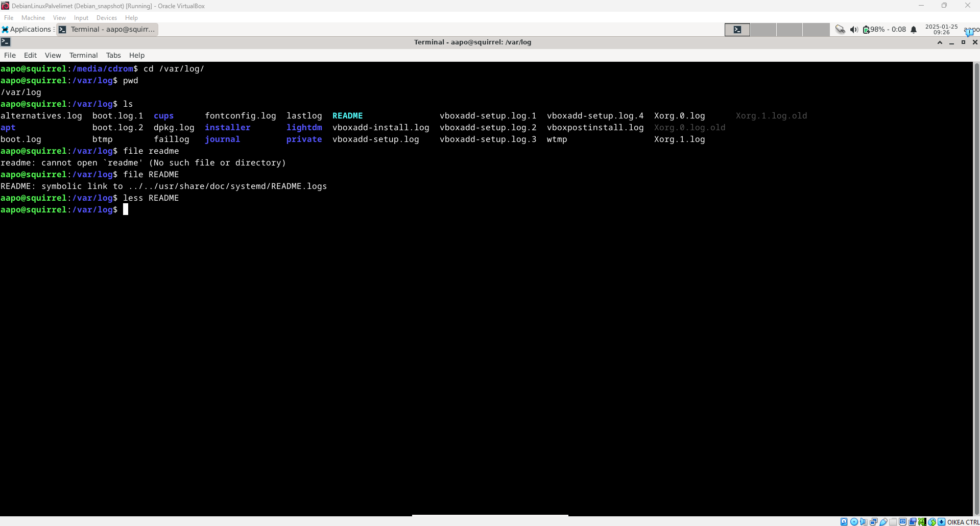Click the VirtualBox hard disk activity icon
Screen dimensions: 980x526
844,522
